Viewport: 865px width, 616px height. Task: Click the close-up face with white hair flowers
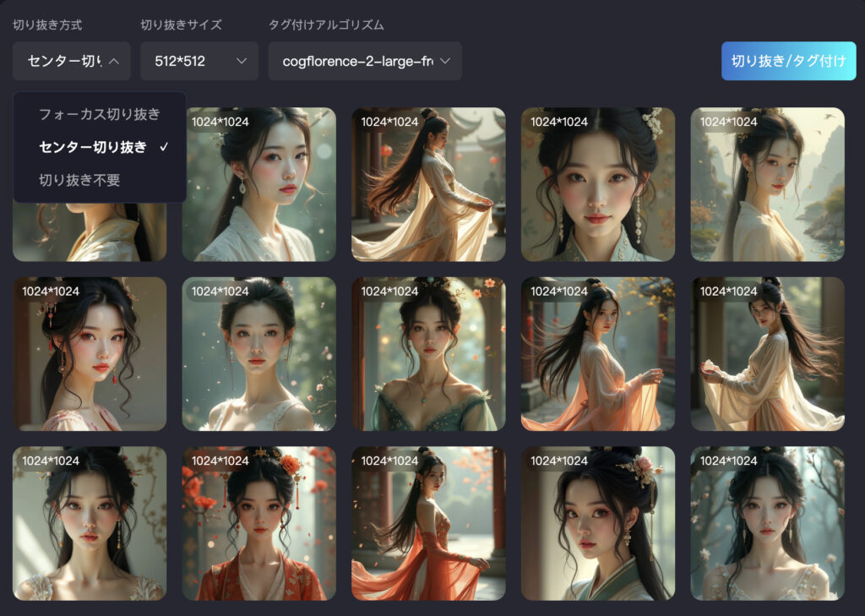click(x=598, y=184)
